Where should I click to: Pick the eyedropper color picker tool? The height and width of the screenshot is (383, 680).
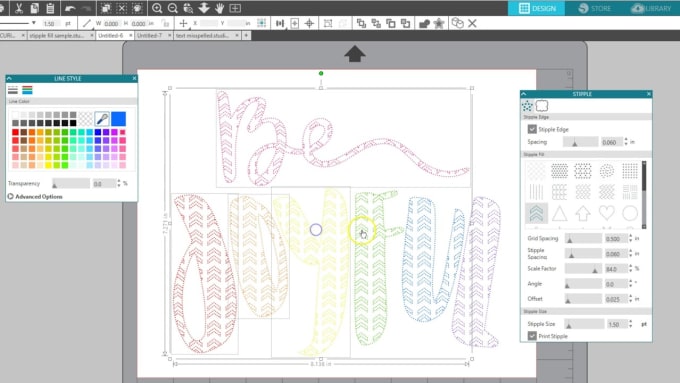(x=102, y=118)
